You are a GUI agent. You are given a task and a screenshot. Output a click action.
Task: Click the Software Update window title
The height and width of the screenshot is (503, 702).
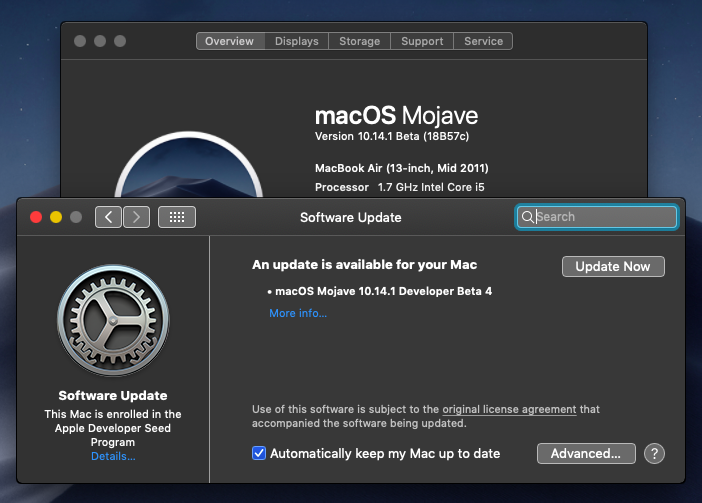[351, 217]
